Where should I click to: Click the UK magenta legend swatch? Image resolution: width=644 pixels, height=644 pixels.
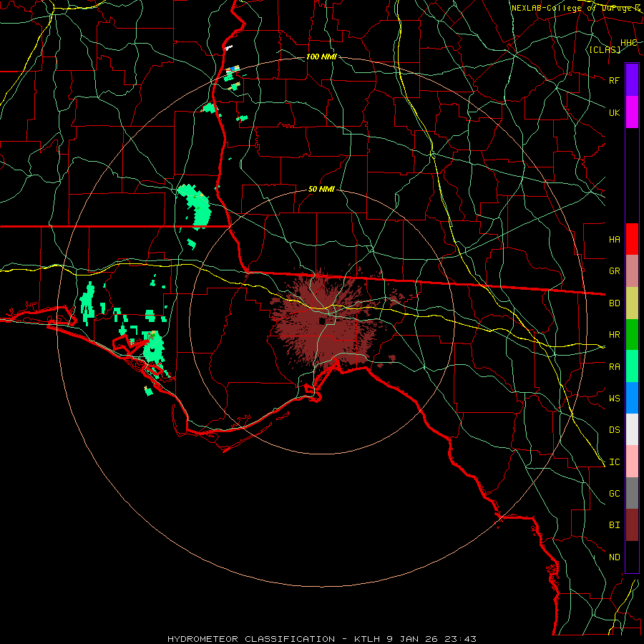point(632,112)
